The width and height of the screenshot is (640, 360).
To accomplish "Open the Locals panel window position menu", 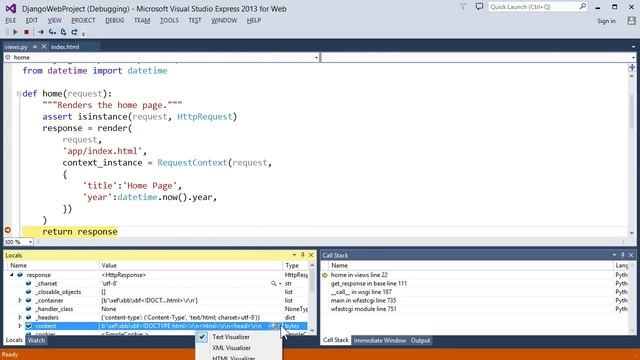I will point(294,255).
